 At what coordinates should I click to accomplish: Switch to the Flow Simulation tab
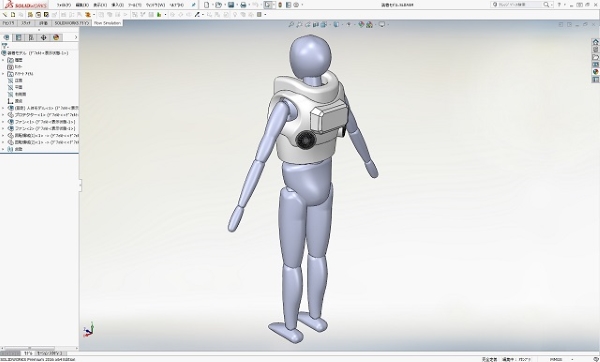click(107, 23)
